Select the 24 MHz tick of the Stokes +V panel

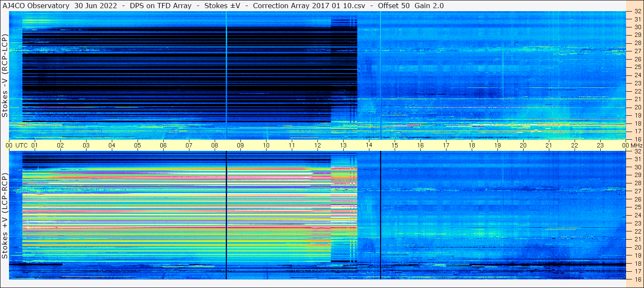(x=637, y=215)
